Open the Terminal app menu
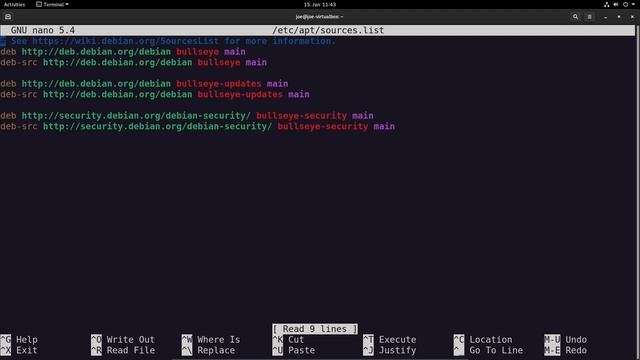This screenshot has width=640, height=360. pos(52,4)
